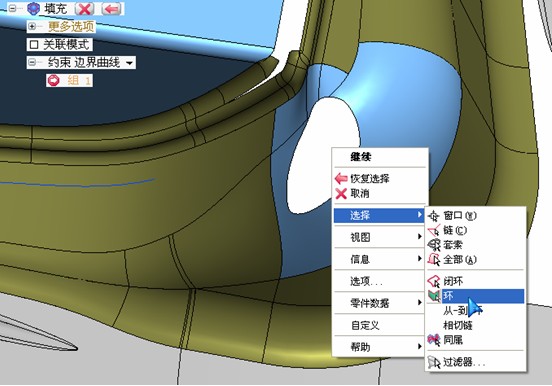Open the 视图 submenu
The height and width of the screenshot is (386, 552).
[x=380, y=237]
